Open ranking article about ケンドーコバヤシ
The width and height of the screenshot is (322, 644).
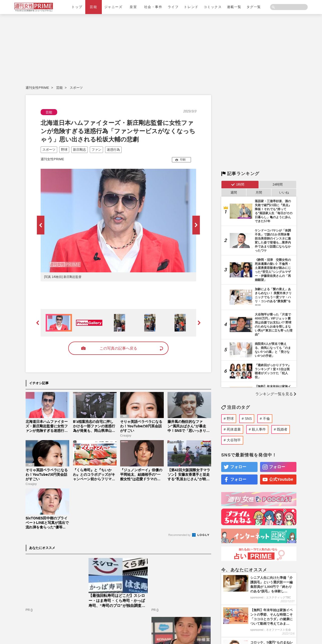(x=259, y=240)
